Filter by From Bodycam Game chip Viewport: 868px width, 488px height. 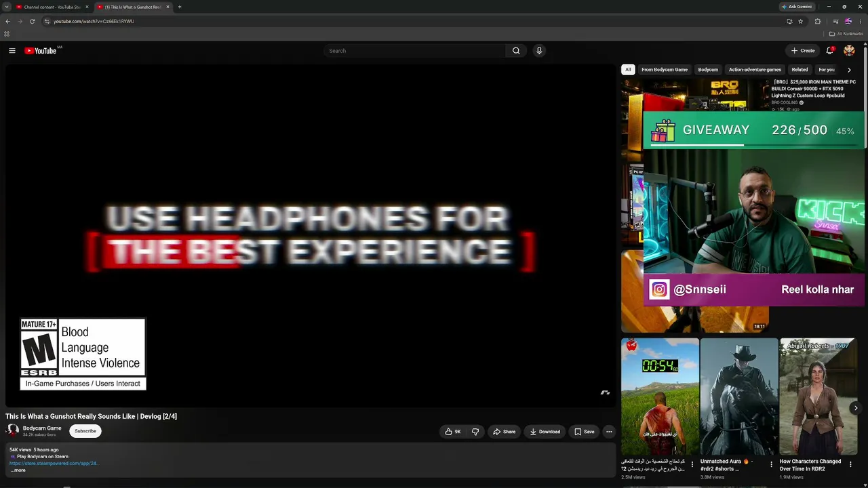pyautogui.click(x=665, y=70)
